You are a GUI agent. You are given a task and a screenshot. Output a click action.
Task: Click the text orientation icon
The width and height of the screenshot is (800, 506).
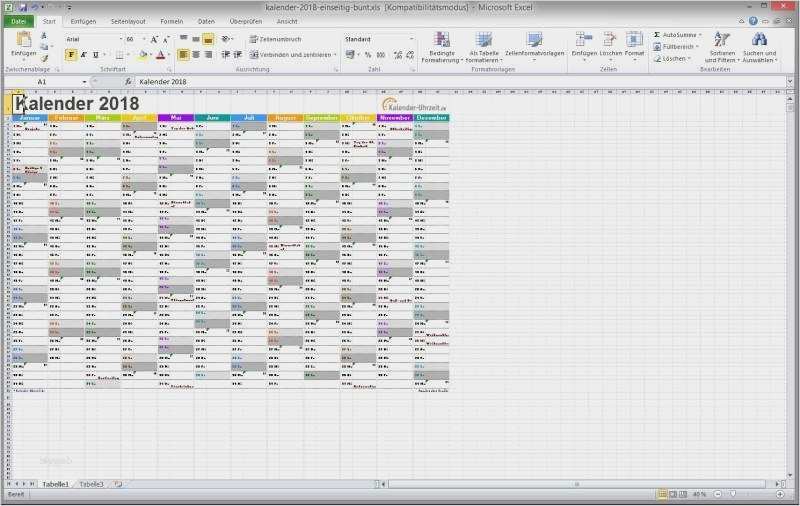tap(226, 39)
